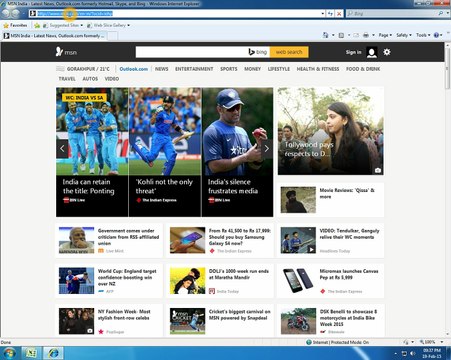Open Excel from the taskbar
Viewport: 451px width, 360px height.
[x=31, y=353]
